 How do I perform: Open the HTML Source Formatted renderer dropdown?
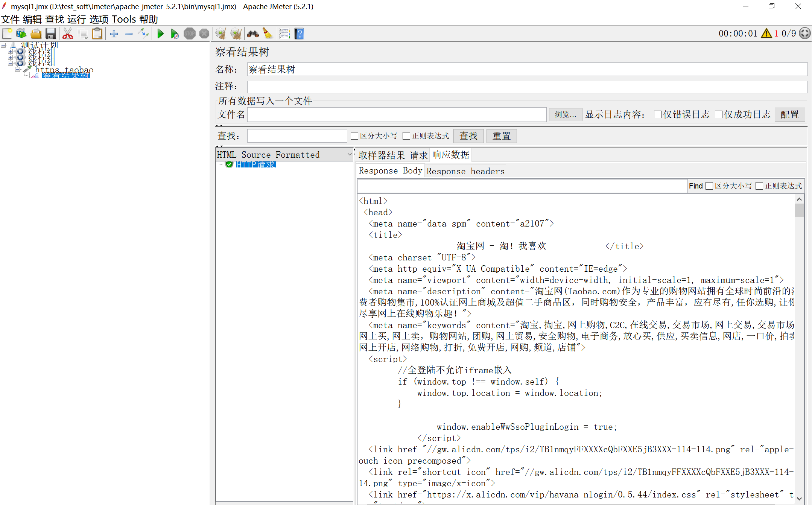(x=350, y=154)
